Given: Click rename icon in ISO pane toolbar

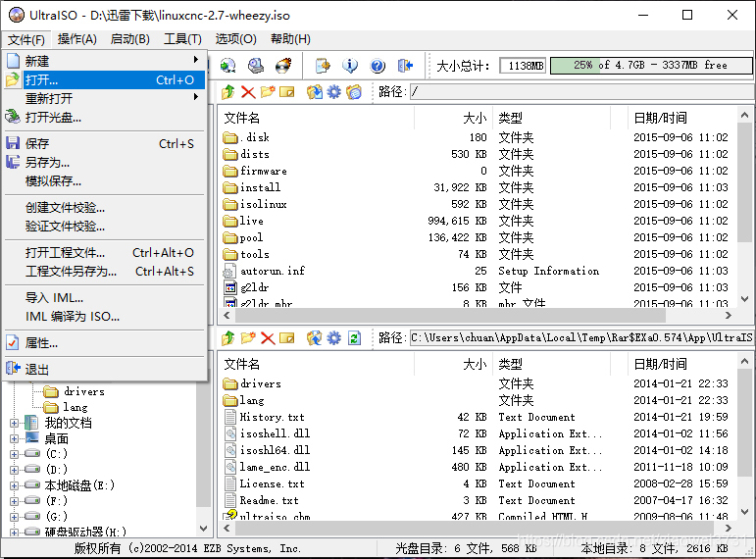Looking at the screenshot, I should pos(287,91).
